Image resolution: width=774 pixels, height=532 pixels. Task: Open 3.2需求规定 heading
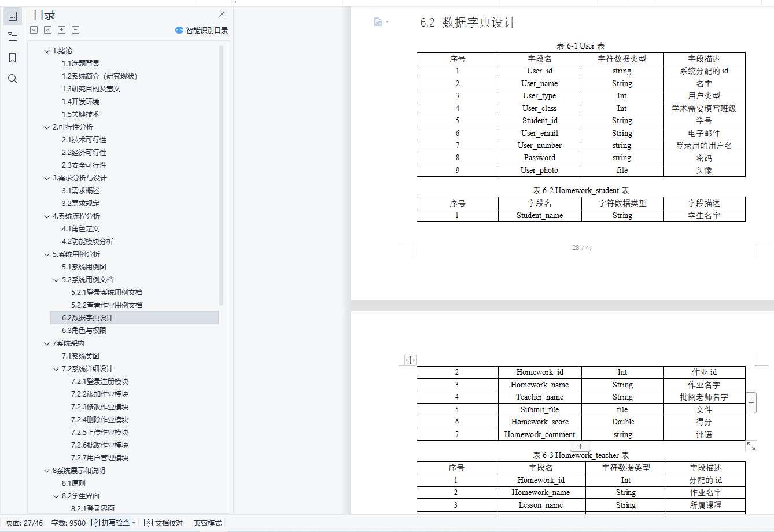(x=80, y=204)
